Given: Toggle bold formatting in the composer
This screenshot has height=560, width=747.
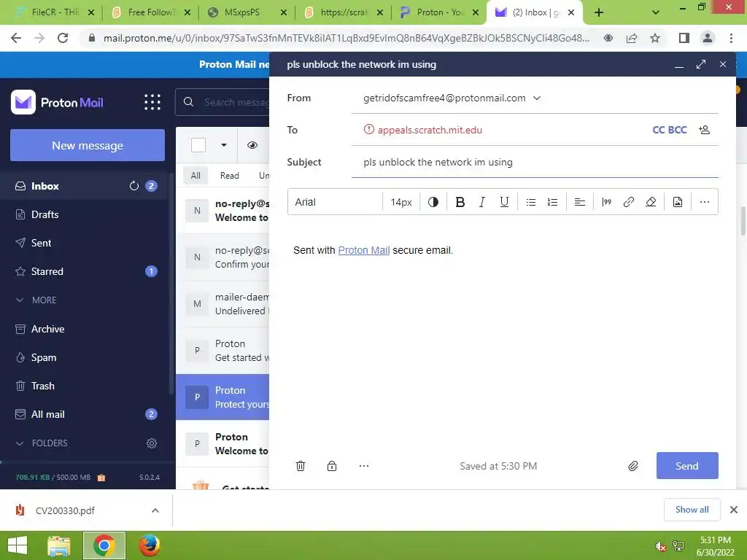Looking at the screenshot, I should tap(460, 202).
